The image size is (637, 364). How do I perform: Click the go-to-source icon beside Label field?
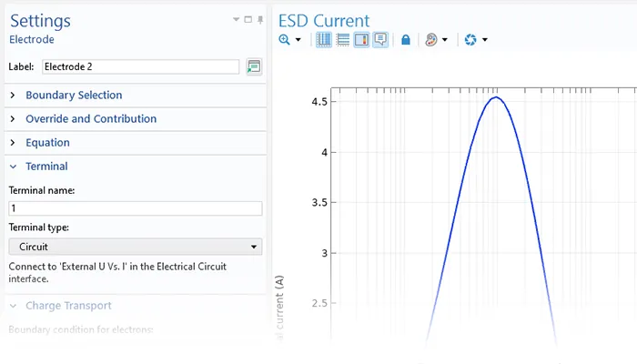tap(254, 66)
